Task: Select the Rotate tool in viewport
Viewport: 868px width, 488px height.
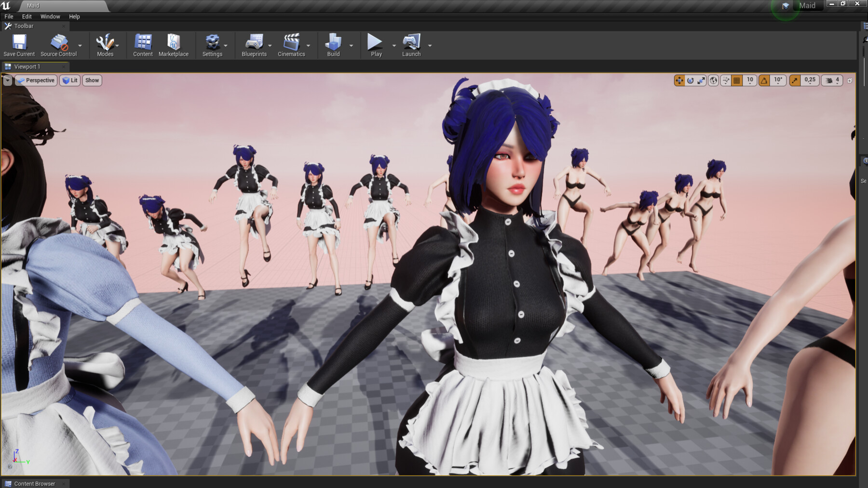Action: click(691, 80)
